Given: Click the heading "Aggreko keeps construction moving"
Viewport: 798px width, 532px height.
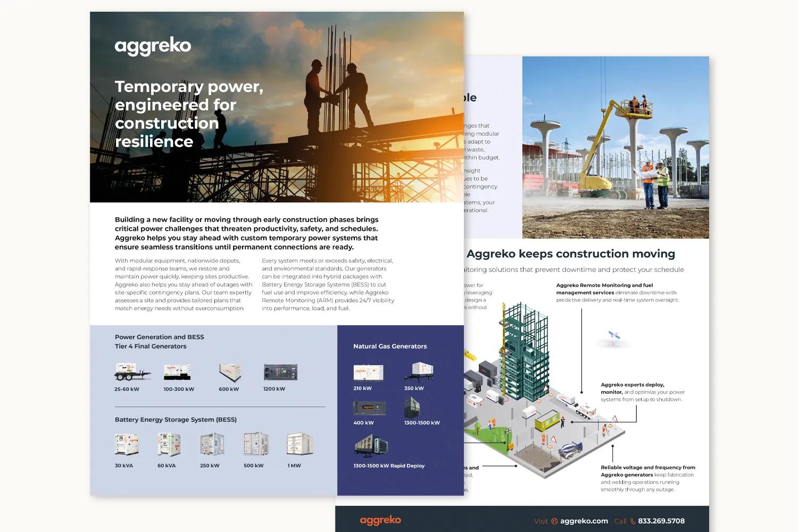Looking at the screenshot, I should [x=571, y=254].
